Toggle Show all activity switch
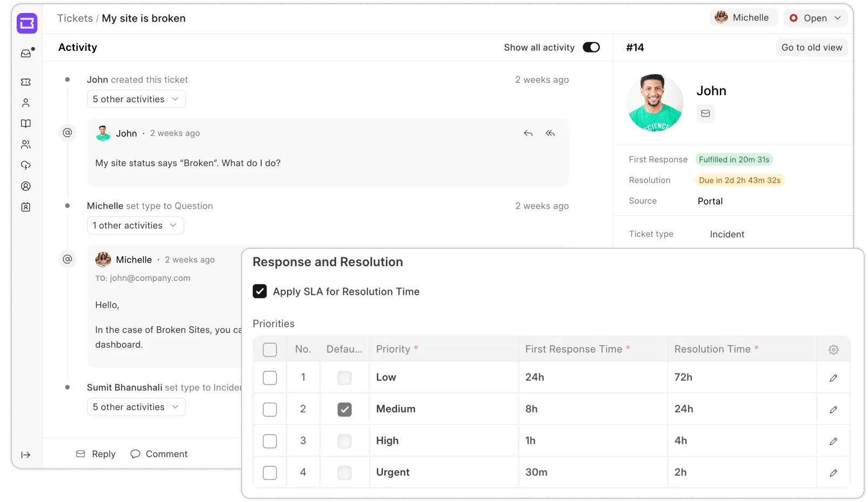 click(591, 47)
